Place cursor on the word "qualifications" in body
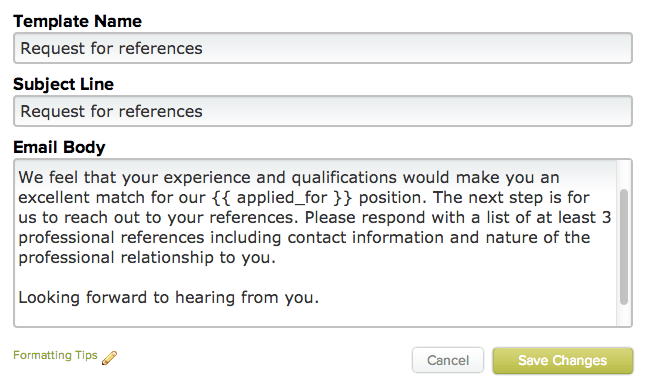Screen dimensions: 648x385 (x=344, y=178)
